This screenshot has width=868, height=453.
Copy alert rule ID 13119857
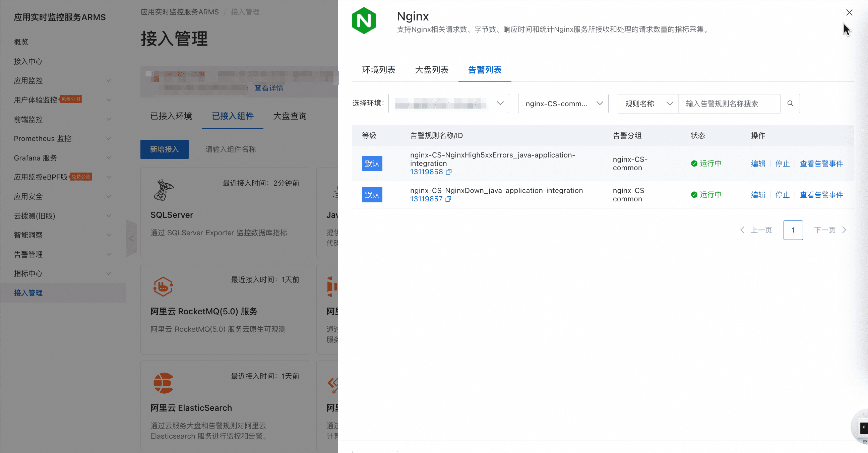448,199
